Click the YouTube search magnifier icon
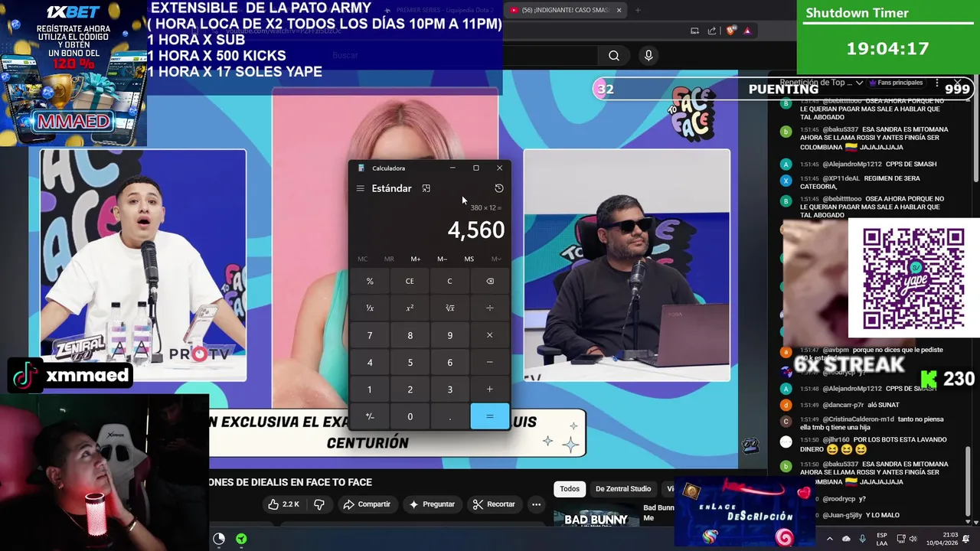This screenshot has width=980, height=551. 614,55
